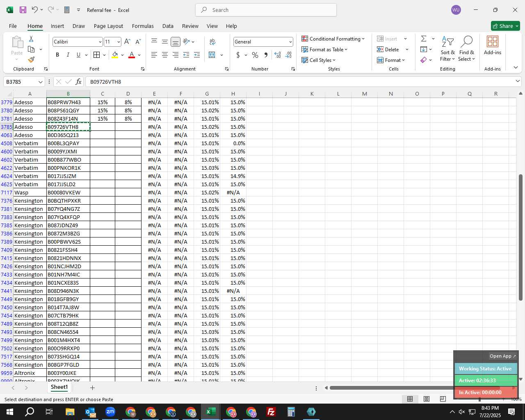Open the File menu
The width and height of the screenshot is (525, 420).
(x=13, y=26)
